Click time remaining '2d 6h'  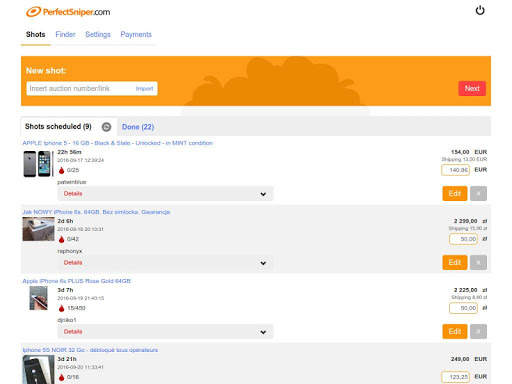click(65, 221)
